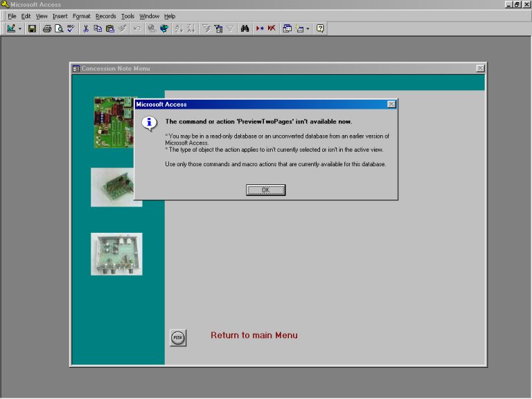Click the Insert Hyperlink icon
This screenshot has width=532, height=399.
coord(152,28)
